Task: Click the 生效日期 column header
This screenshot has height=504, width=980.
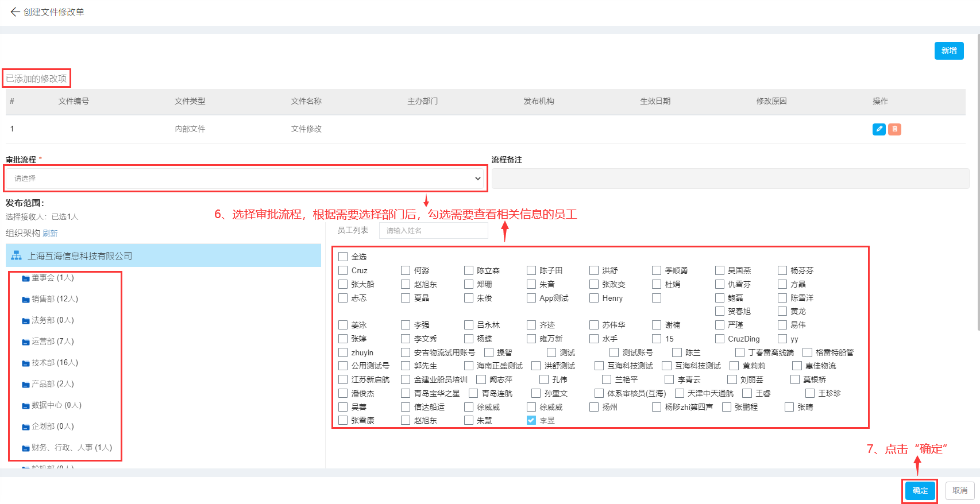Action: [655, 101]
